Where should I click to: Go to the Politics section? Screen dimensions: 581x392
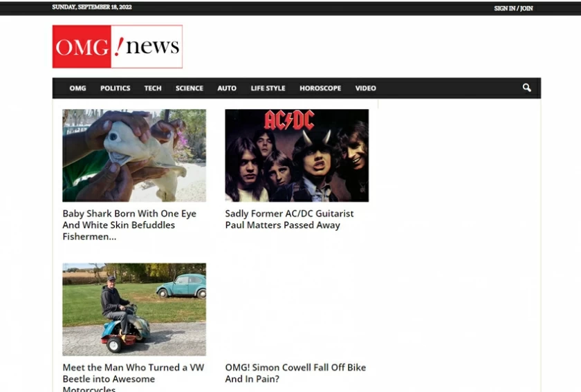tap(116, 88)
